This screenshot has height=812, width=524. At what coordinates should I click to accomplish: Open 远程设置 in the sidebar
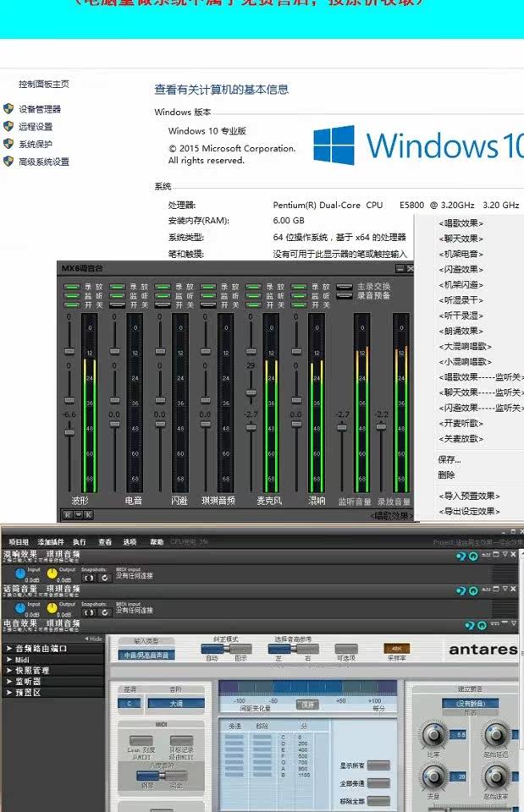click(x=36, y=126)
